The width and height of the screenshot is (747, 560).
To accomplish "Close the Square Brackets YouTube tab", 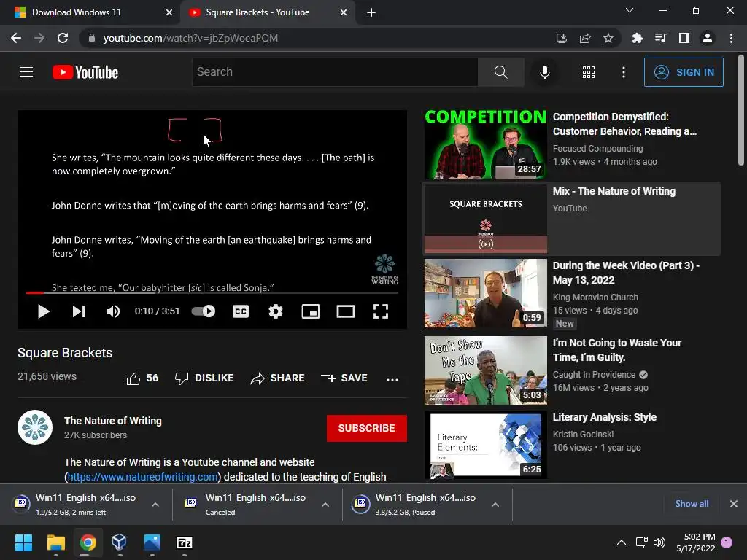I will point(344,12).
